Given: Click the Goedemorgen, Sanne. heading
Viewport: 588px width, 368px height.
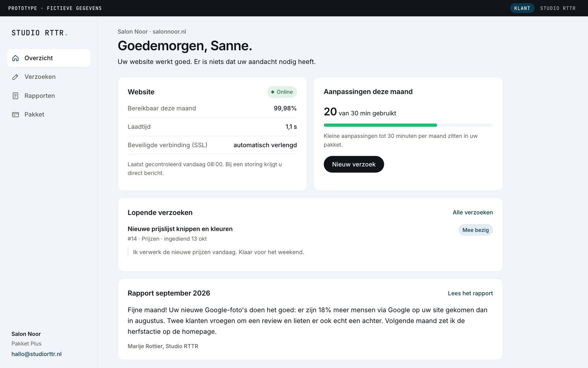Looking at the screenshot, I should click(x=185, y=46).
